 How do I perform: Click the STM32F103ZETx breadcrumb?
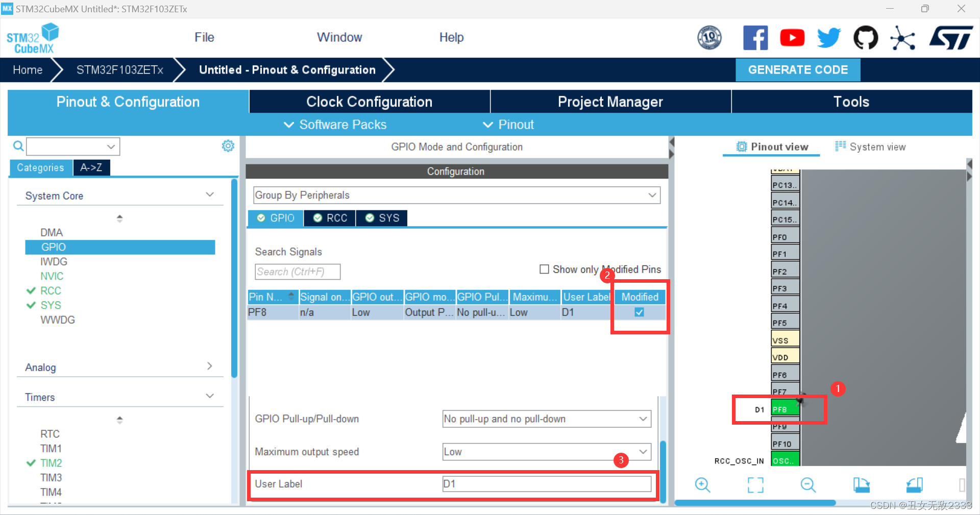click(120, 70)
